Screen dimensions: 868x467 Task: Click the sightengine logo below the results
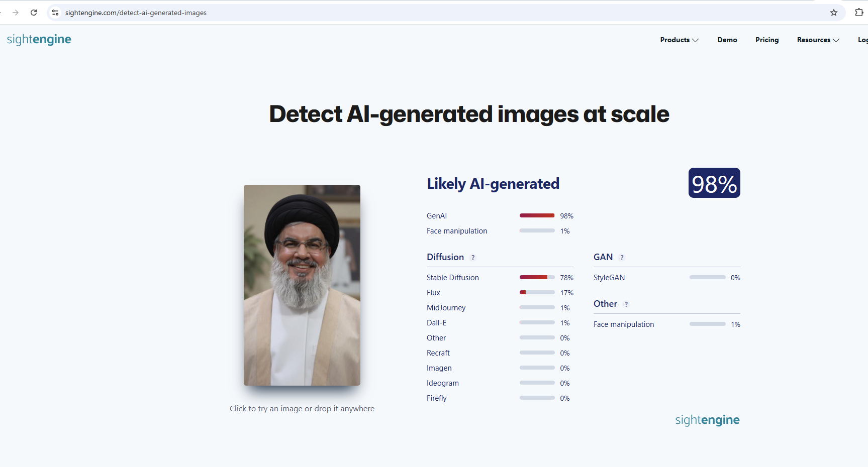[707, 420]
